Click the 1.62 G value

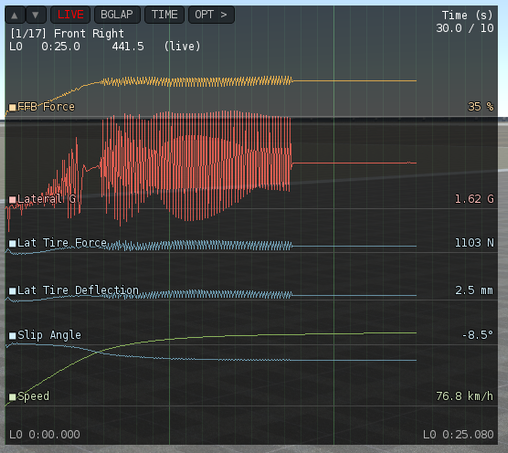[x=474, y=199]
